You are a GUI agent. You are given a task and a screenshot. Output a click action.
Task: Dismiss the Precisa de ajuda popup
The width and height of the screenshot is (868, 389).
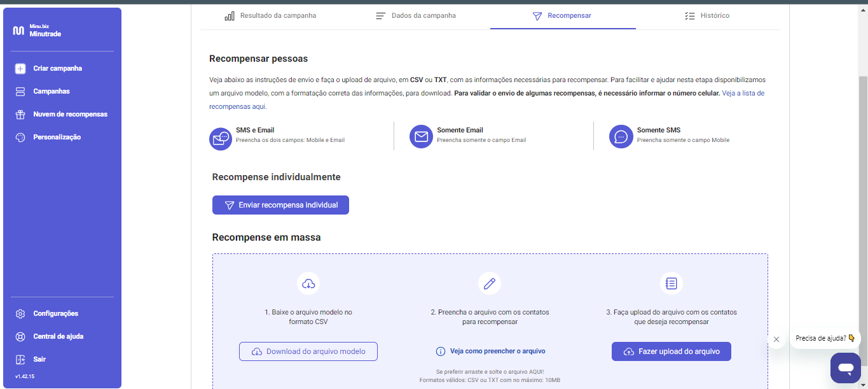click(x=776, y=339)
